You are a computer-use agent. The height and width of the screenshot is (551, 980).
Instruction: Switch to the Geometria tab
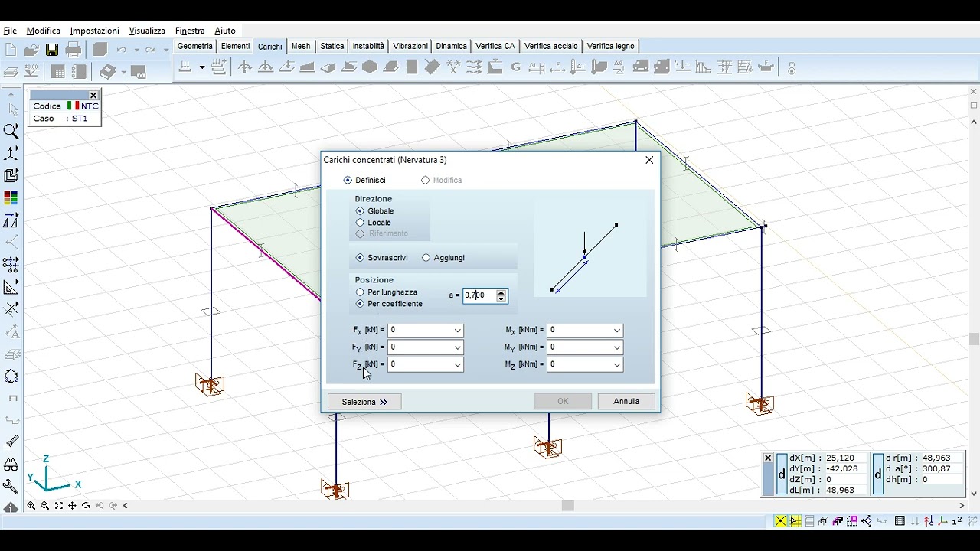194,46
